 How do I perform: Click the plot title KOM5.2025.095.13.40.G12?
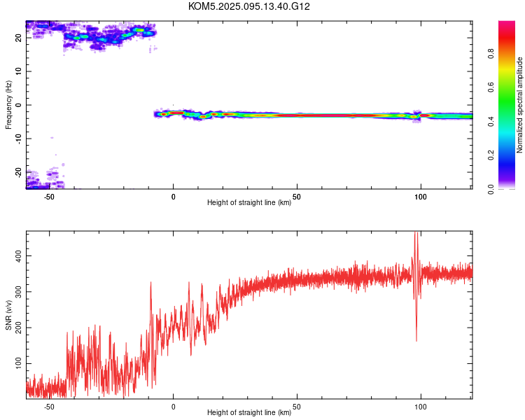pyautogui.click(x=248, y=6)
